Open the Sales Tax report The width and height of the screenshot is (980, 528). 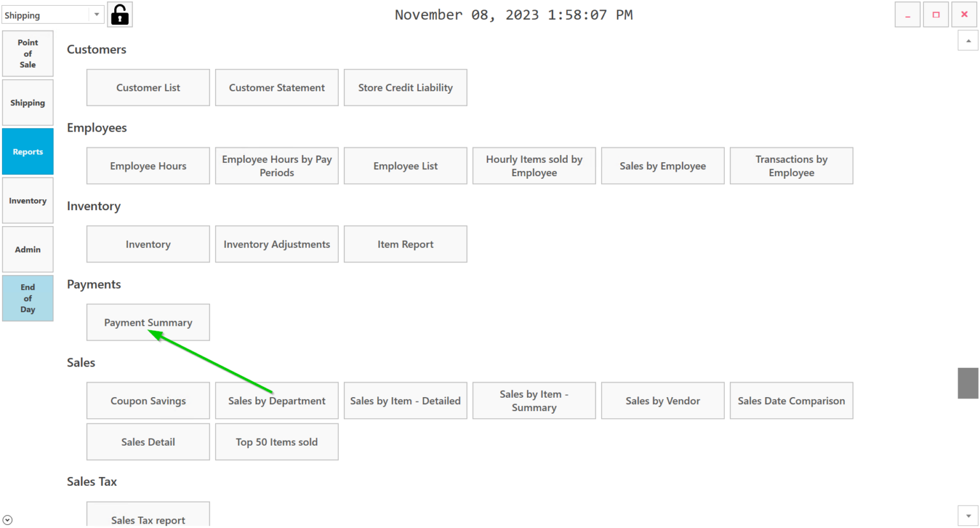[x=147, y=518]
